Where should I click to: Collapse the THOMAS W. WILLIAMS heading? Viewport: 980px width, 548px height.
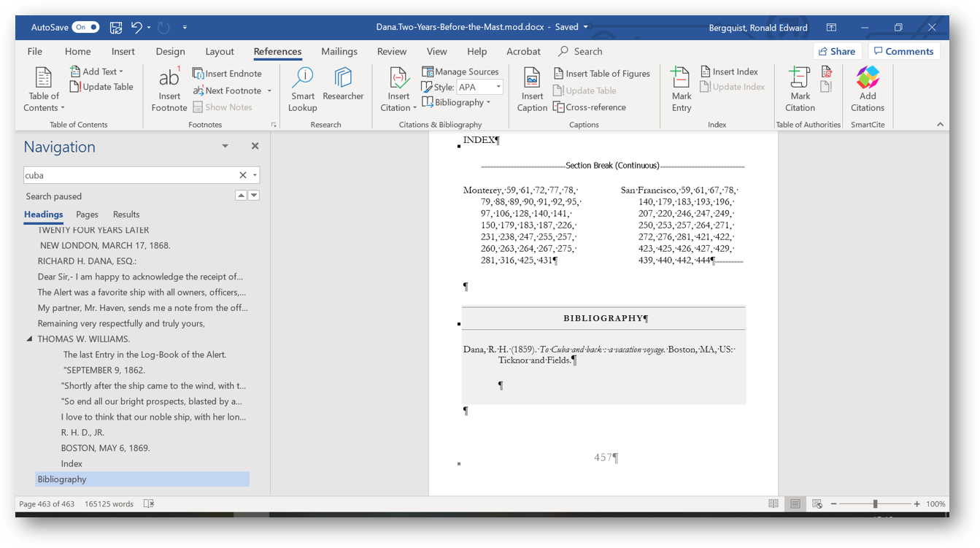pos(30,339)
